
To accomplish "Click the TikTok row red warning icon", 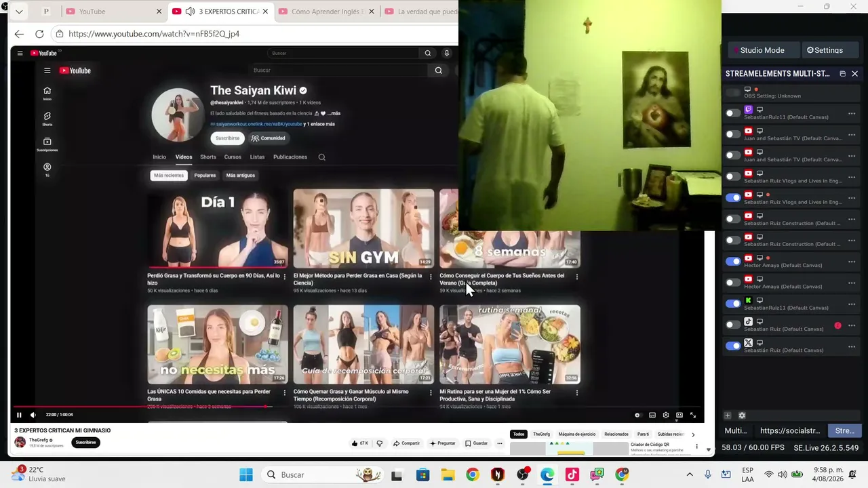I will click(838, 325).
